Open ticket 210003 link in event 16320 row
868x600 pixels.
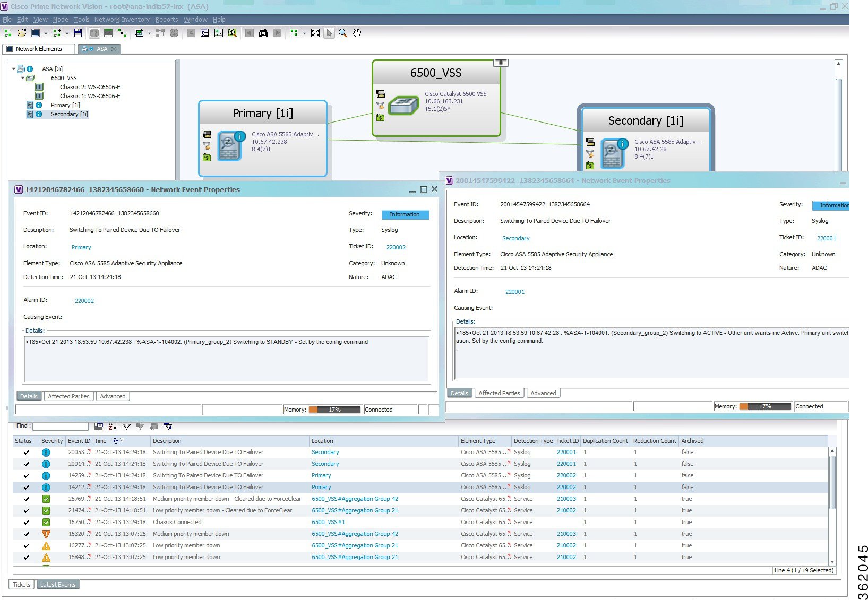pyautogui.click(x=566, y=534)
